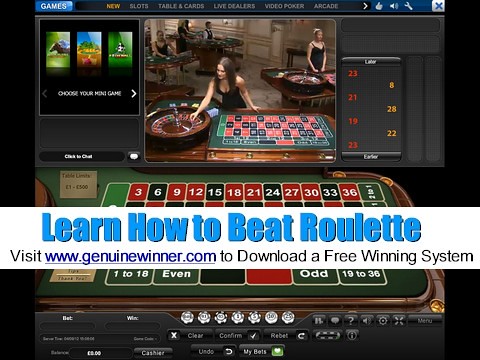Clear all bets with Clear button
Screen dimensions: 480x360
point(190,336)
